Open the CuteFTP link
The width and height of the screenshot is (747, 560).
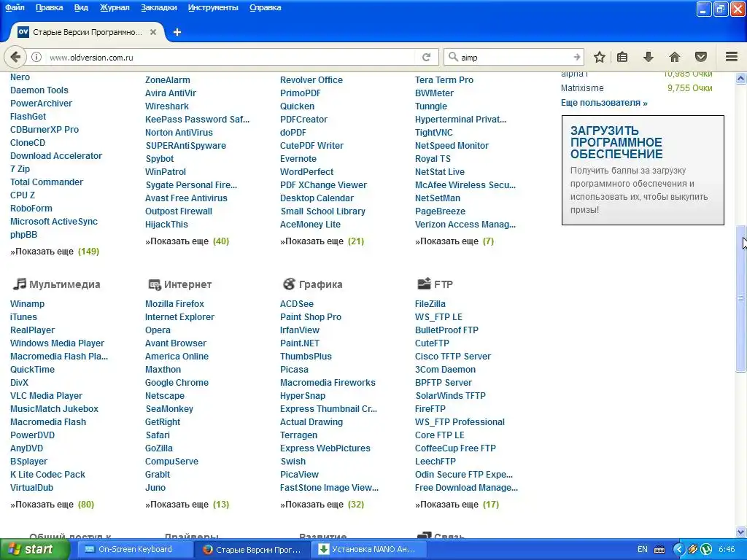[432, 343]
